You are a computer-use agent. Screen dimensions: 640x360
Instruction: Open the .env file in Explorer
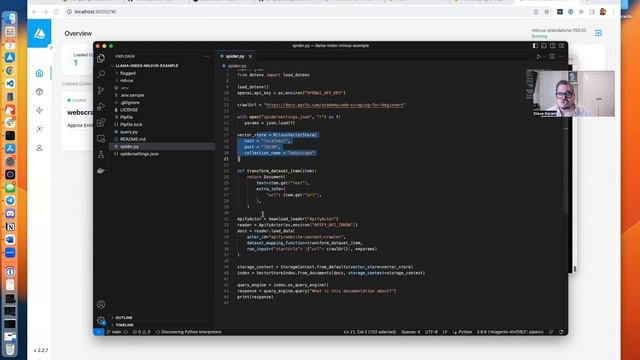(x=124, y=88)
